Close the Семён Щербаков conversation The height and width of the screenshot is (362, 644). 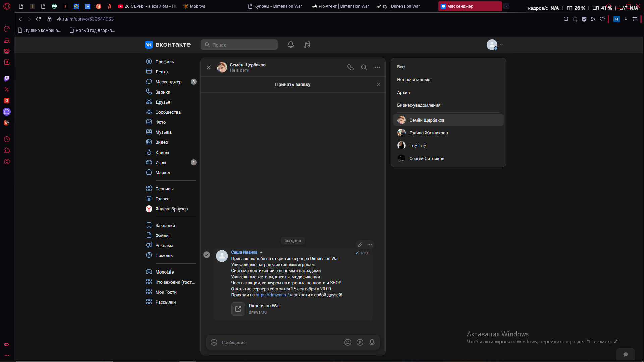[209, 67]
